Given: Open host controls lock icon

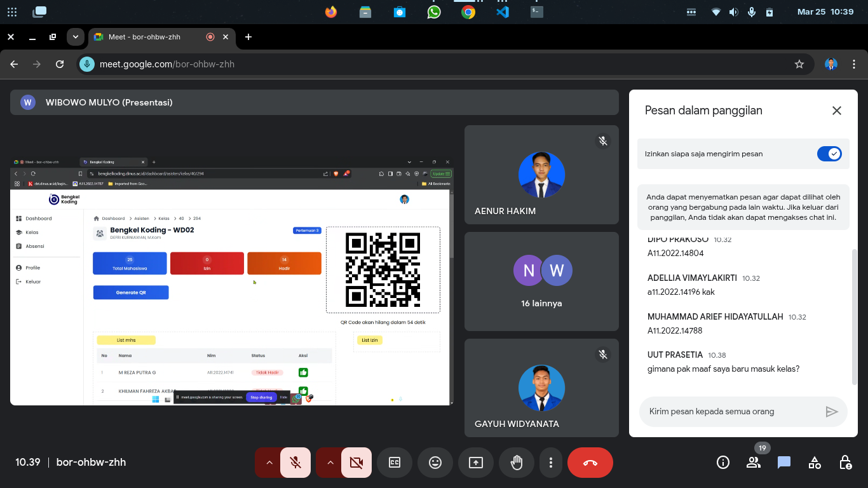Looking at the screenshot, I should (845, 463).
